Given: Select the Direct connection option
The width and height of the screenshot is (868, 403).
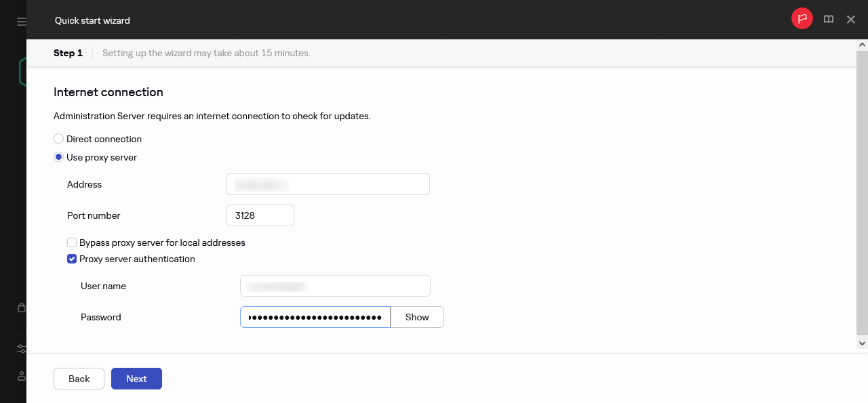Looking at the screenshot, I should tap(59, 139).
